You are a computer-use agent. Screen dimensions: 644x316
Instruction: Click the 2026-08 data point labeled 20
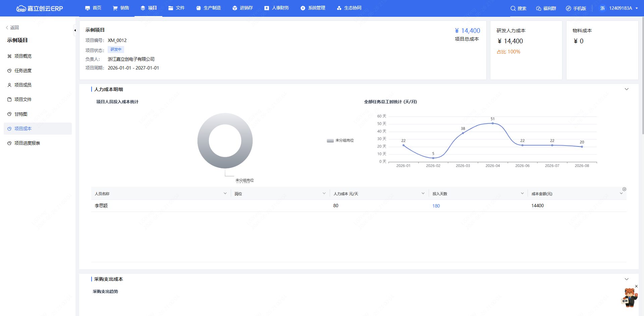click(582, 147)
